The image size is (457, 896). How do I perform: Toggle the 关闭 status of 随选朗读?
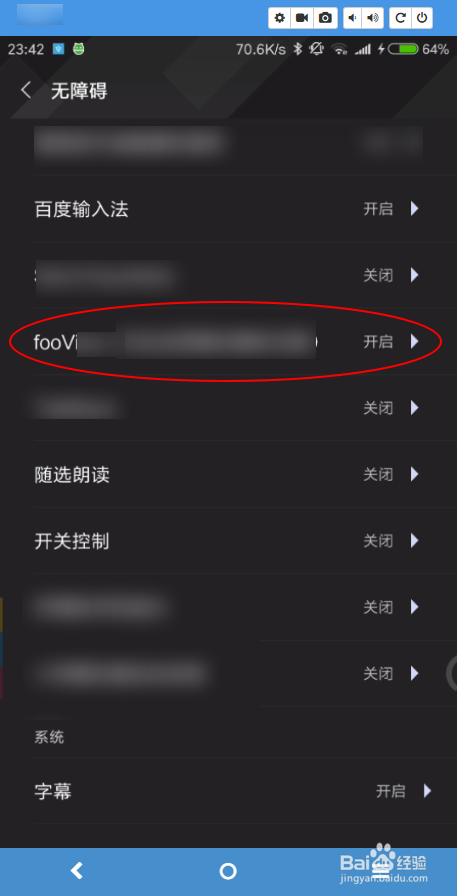(378, 474)
